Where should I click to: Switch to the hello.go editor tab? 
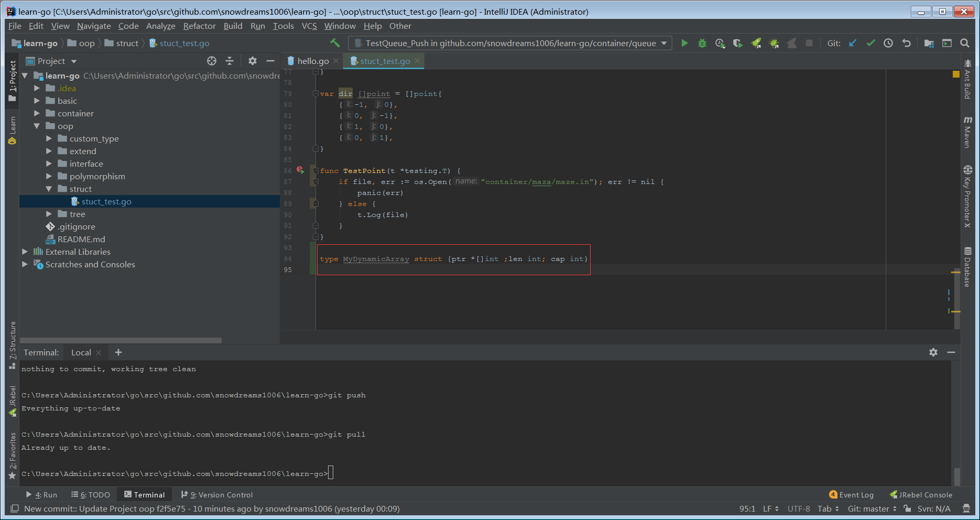[x=313, y=61]
